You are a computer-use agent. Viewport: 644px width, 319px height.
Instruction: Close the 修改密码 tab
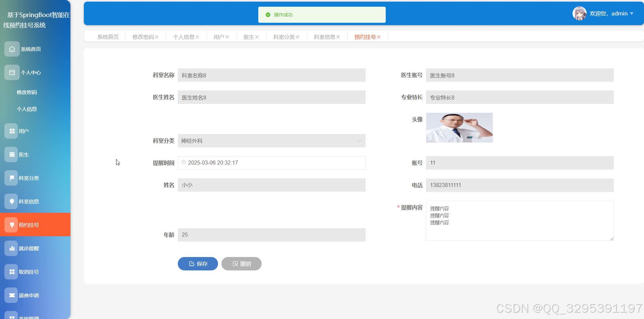coord(157,37)
